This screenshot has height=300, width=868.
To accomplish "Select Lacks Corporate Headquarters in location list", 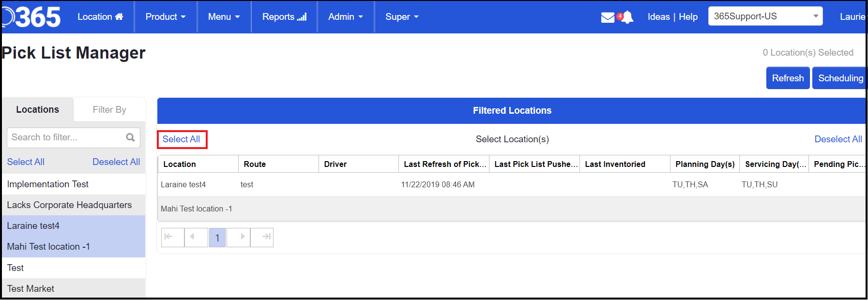I will coord(69,205).
